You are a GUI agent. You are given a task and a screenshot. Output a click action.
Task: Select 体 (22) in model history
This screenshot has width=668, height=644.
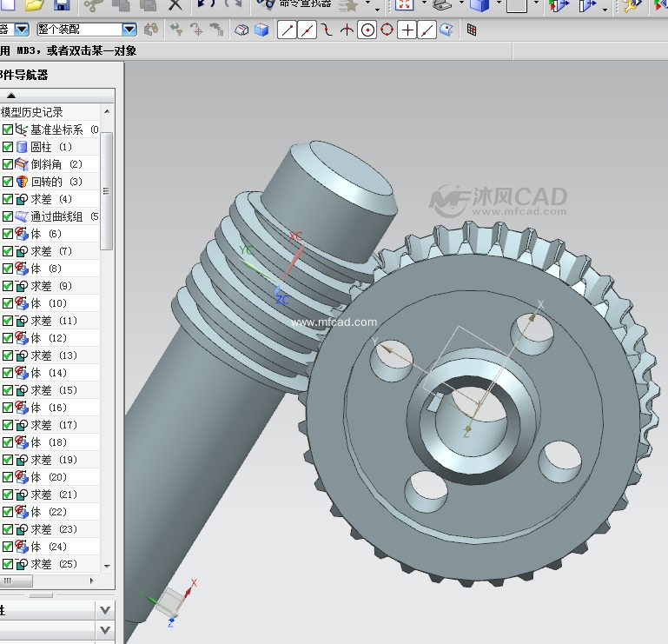(49, 511)
